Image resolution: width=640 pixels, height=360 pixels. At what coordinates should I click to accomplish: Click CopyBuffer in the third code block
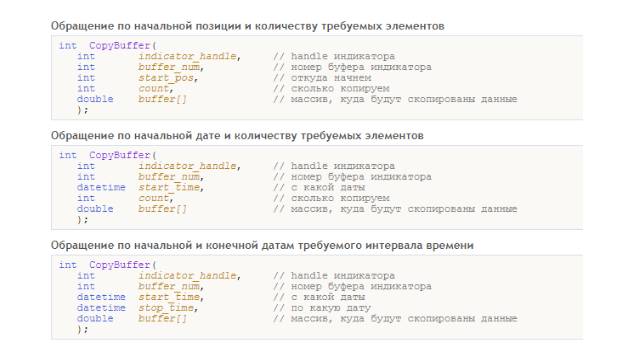point(120,265)
